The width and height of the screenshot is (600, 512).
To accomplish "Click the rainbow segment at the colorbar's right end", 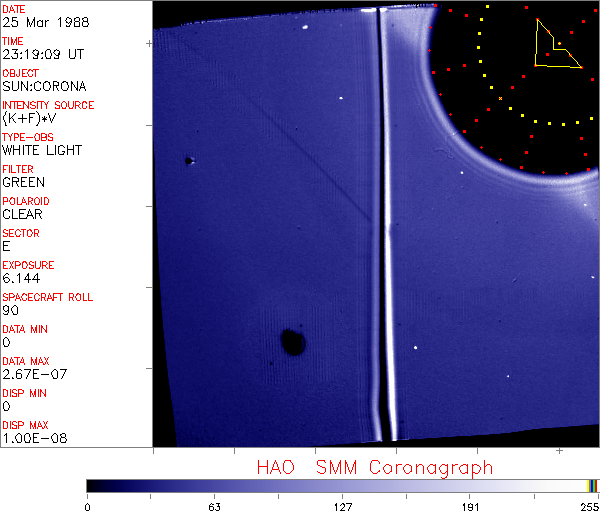I will (x=593, y=485).
